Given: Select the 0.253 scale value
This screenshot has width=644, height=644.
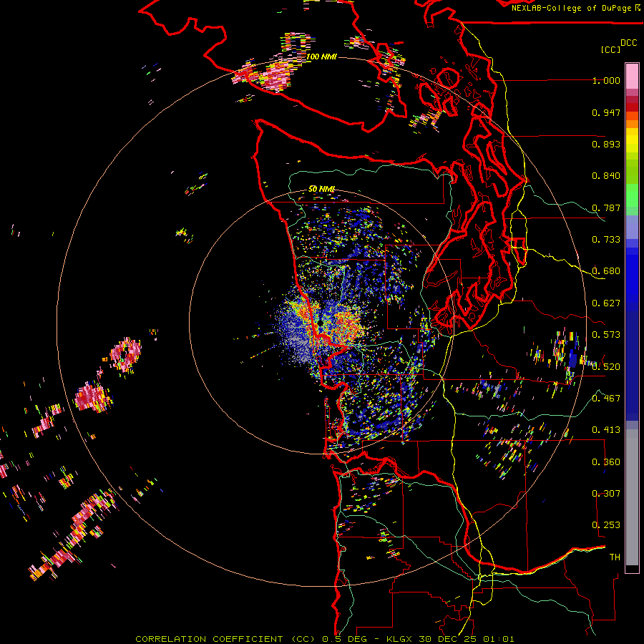Looking at the screenshot, I should [x=606, y=525].
